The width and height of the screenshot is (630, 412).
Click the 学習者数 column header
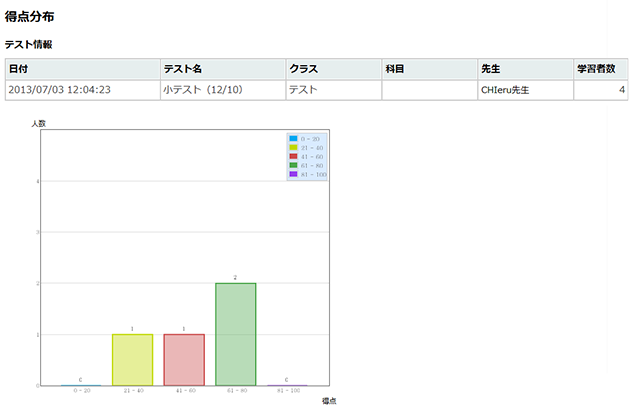click(x=600, y=69)
